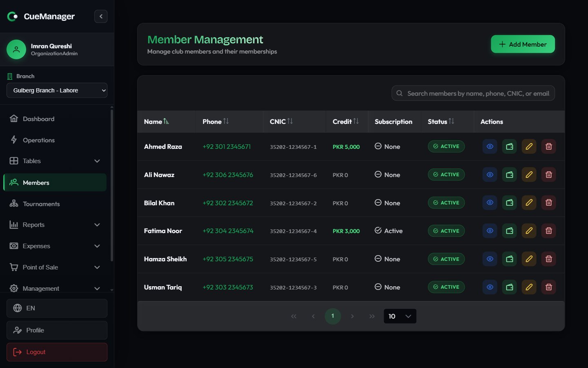588x368 pixels.
Task: Click the Add Member button
Action: click(x=523, y=44)
